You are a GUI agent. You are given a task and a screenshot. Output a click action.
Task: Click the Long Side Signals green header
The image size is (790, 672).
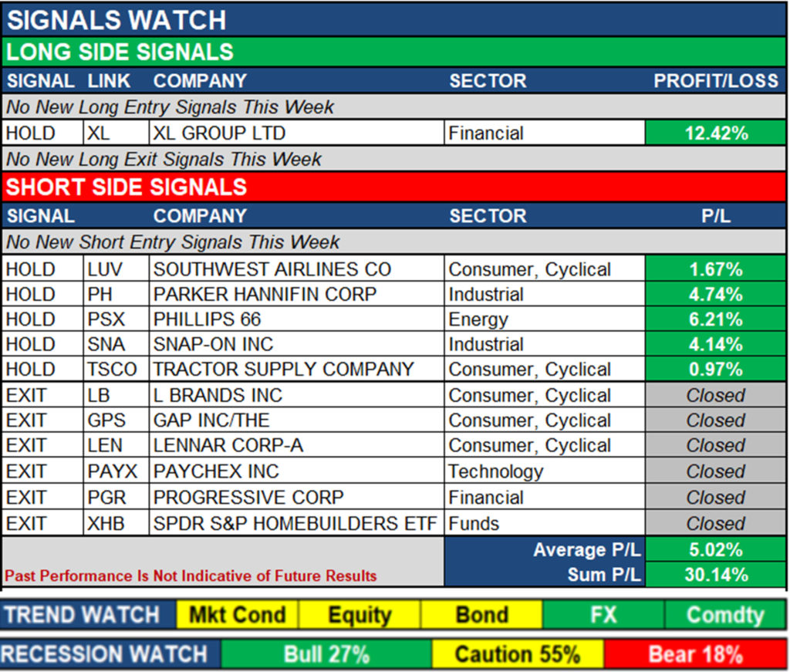tap(393, 52)
